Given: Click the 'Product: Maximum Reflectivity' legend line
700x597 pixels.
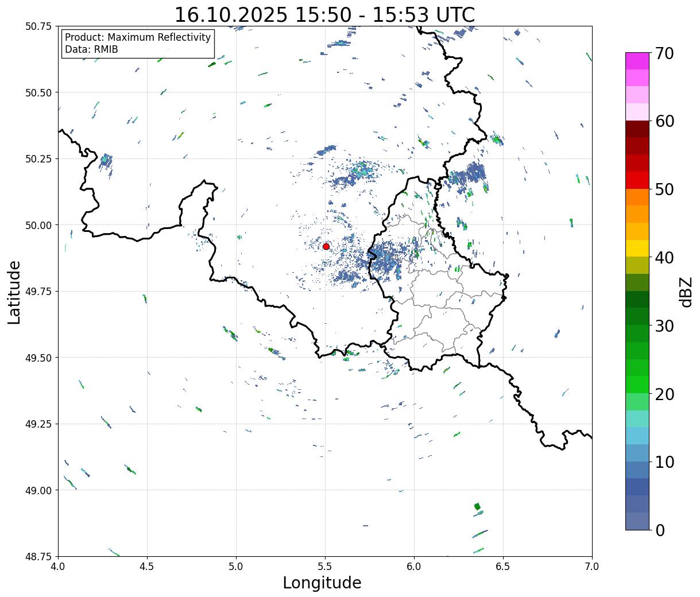Looking at the screenshot, I should pos(138,37).
